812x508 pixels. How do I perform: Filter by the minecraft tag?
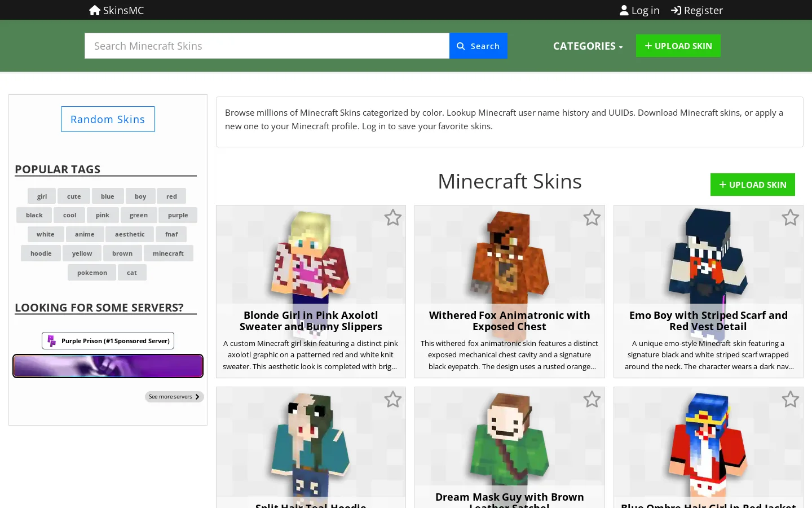tap(168, 253)
